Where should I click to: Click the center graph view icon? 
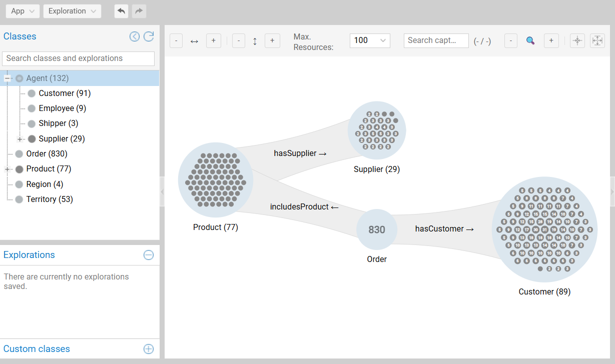(577, 41)
